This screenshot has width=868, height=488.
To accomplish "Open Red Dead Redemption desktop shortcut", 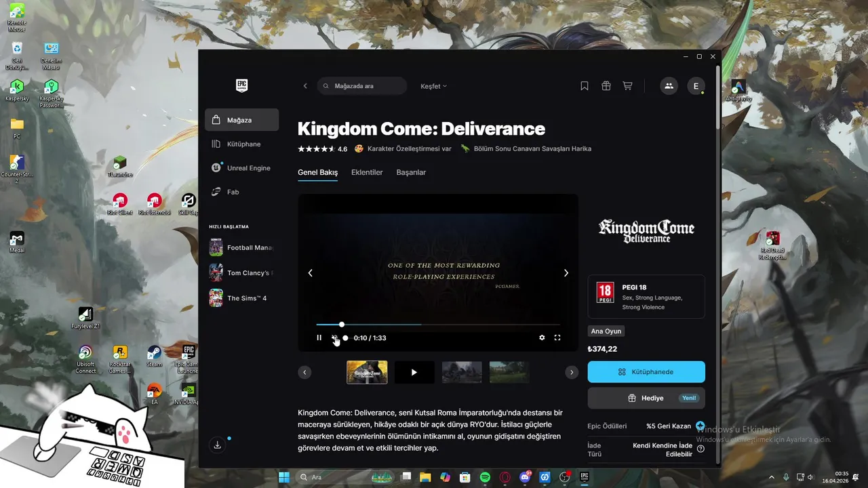I will (x=772, y=245).
